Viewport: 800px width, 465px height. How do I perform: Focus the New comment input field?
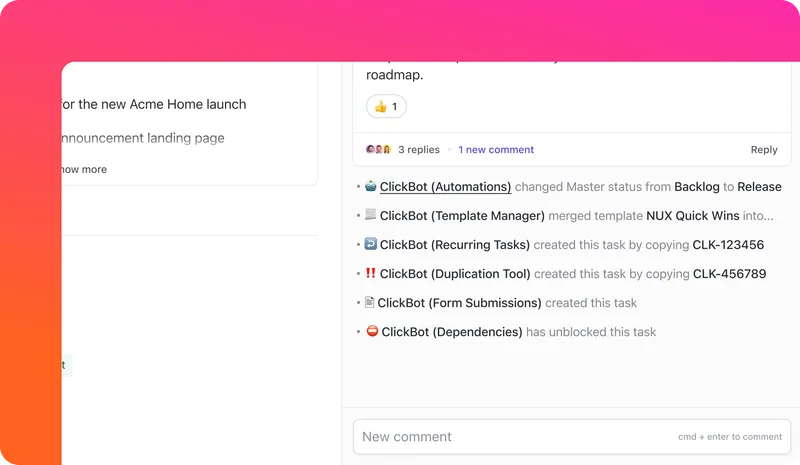click(x=510, y=437)
